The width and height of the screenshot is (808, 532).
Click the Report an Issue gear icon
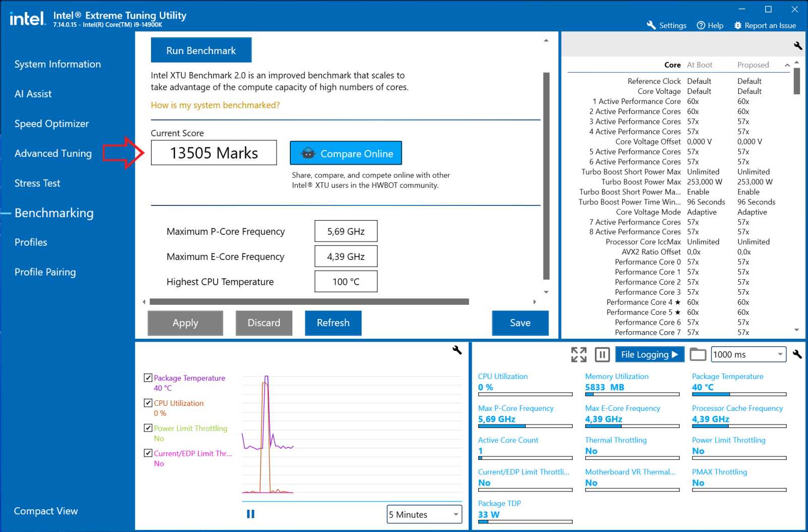pos(738,25)
